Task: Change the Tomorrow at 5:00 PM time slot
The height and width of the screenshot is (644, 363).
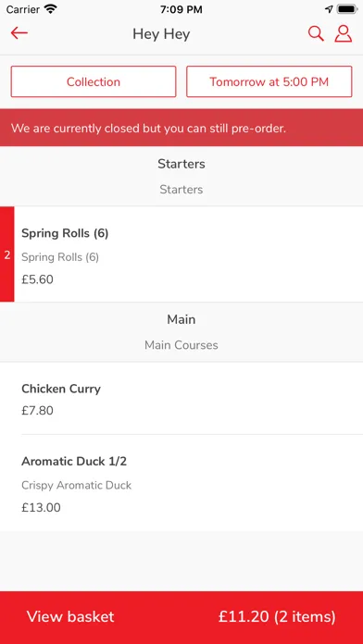Action: pos(269,81)
